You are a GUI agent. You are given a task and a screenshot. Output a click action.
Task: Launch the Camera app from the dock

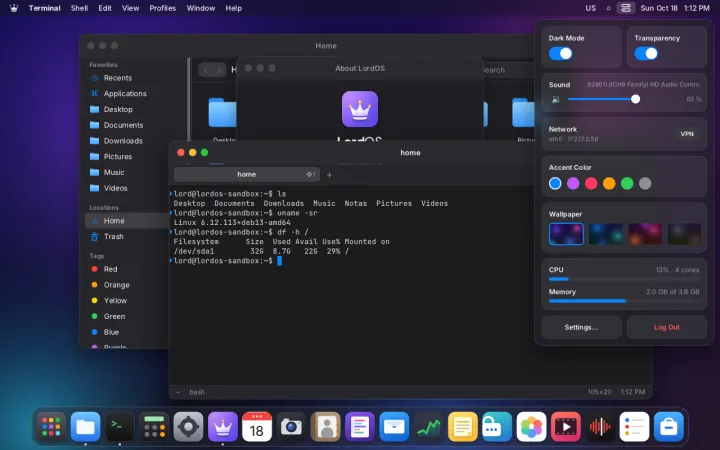point(291,427)
